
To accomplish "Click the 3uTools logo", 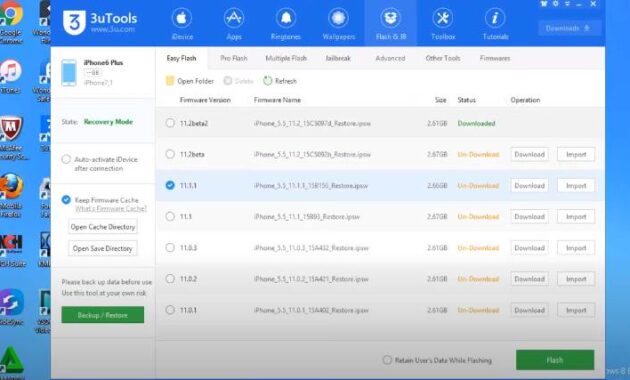I will coord(100,22).
